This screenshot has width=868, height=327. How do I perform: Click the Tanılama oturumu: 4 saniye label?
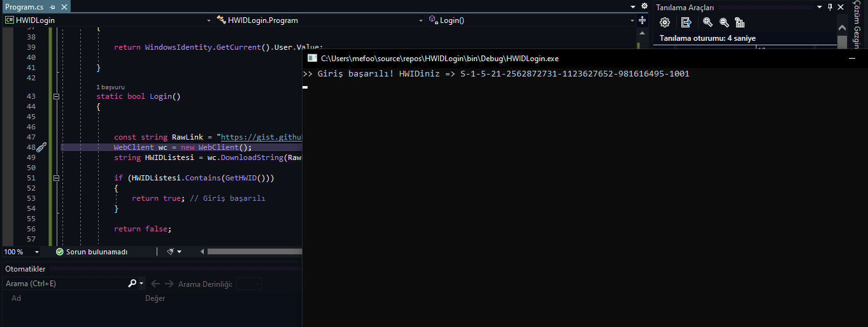click(708, 38)
